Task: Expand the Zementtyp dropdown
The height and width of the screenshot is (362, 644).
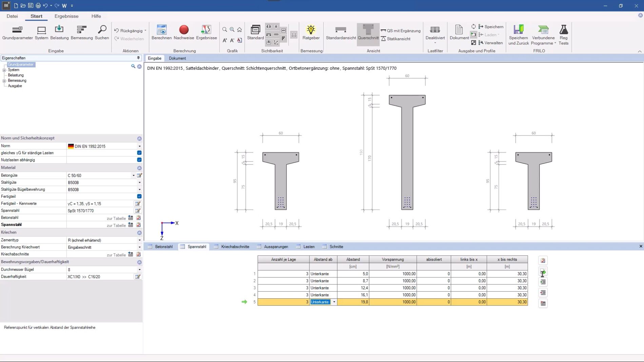Action: click(x=139, y=240)
